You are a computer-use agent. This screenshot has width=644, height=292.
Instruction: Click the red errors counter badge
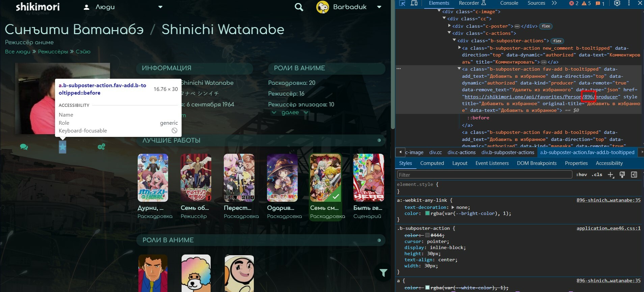(x=574, y=3)
